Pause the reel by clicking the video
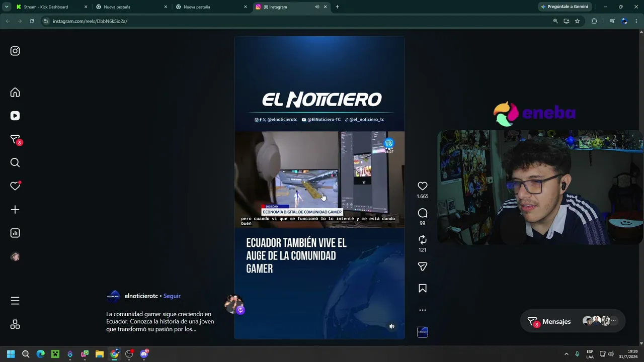Viewport: 644px width, 362px height. coord(319,188)
